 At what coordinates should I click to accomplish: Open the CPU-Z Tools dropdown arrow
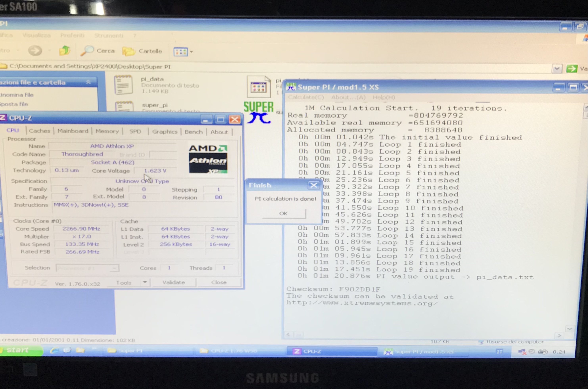click(x=145, y=282)
